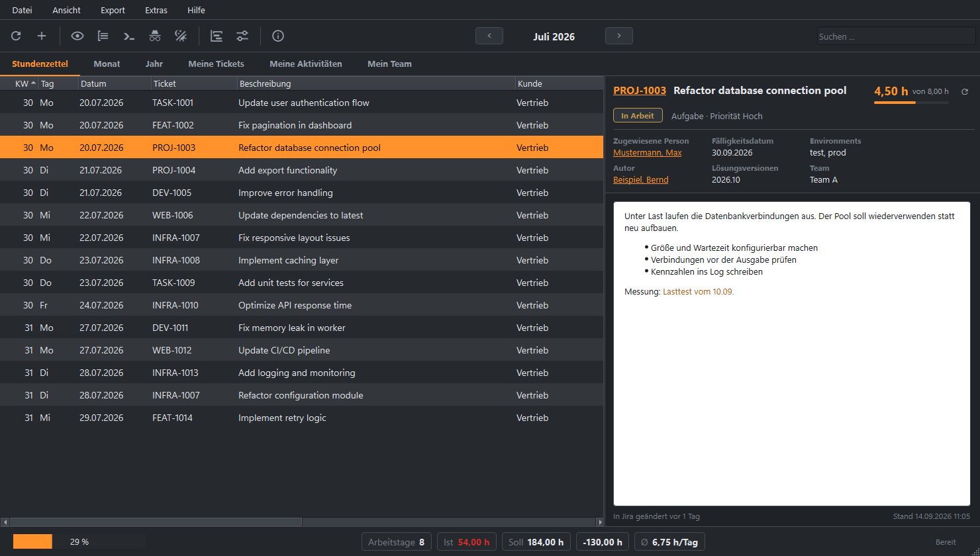
Task: Click the In Arbeit status badge
Action: click(638, 116)
